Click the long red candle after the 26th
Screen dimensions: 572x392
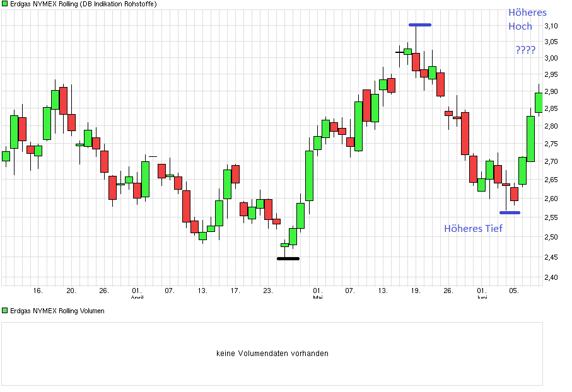464,132
